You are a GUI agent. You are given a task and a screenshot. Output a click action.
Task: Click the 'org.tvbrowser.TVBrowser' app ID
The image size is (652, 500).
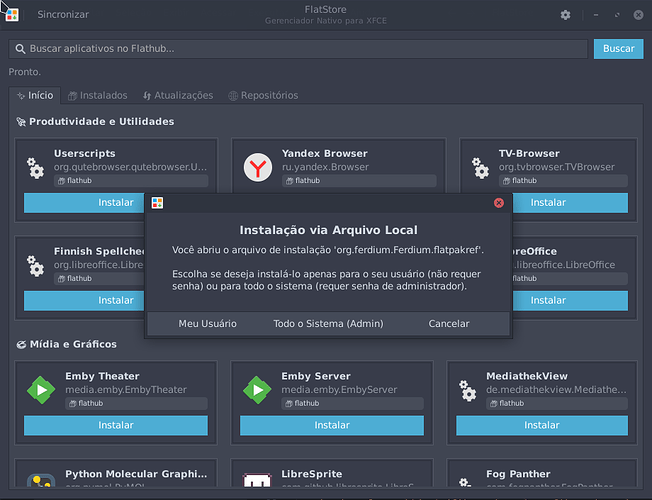(x=556, y=167)
